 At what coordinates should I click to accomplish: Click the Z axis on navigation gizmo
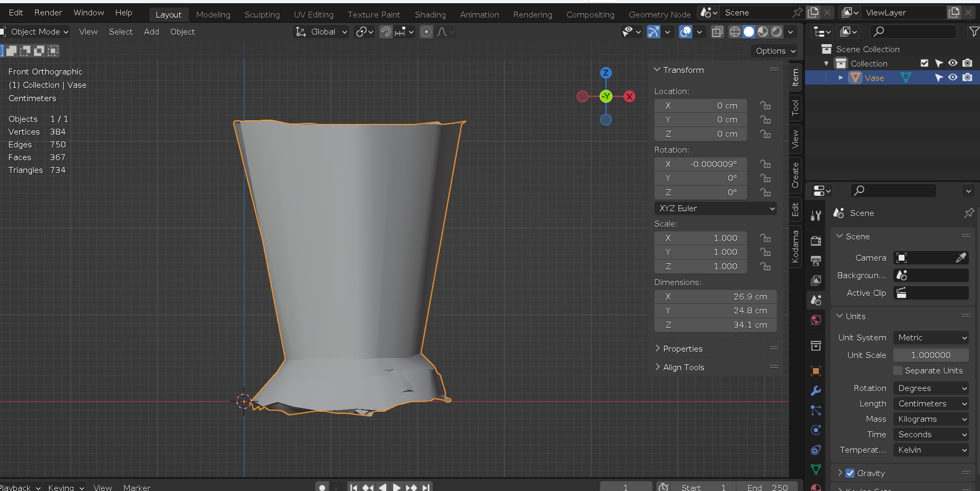605,73
